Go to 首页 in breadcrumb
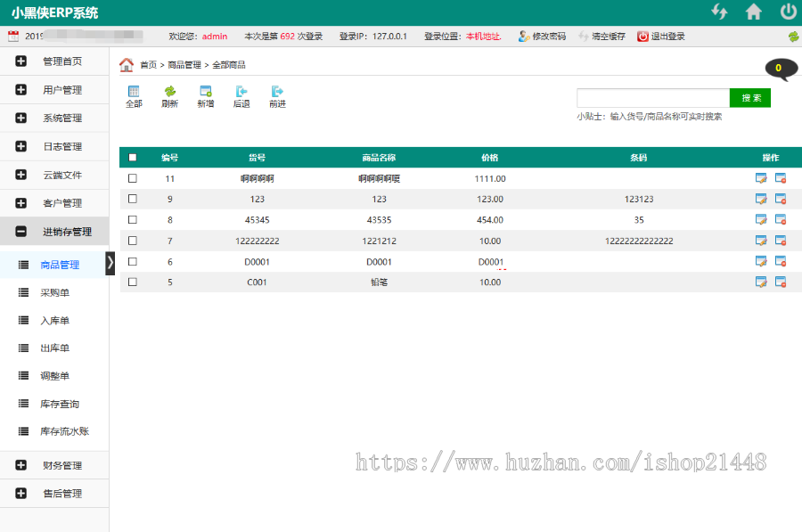The width and height of the screenshot is (802, 532). (148, 65)
